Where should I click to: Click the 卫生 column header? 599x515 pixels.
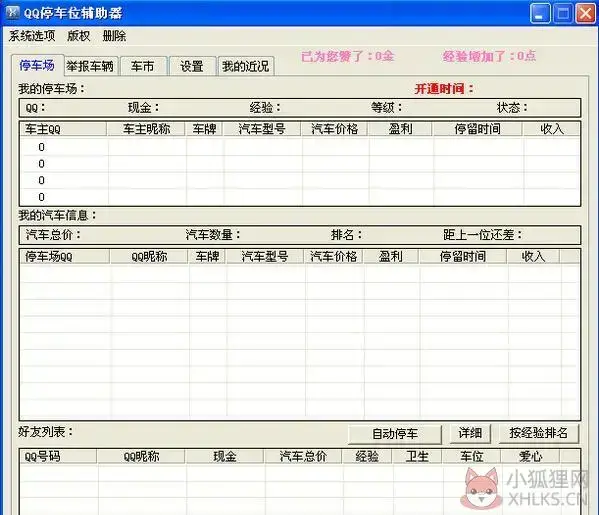tap(417, 457)
